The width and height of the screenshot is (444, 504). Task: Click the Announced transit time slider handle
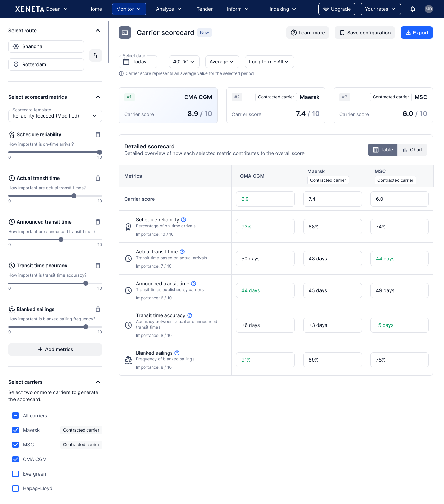pos(61,240)
